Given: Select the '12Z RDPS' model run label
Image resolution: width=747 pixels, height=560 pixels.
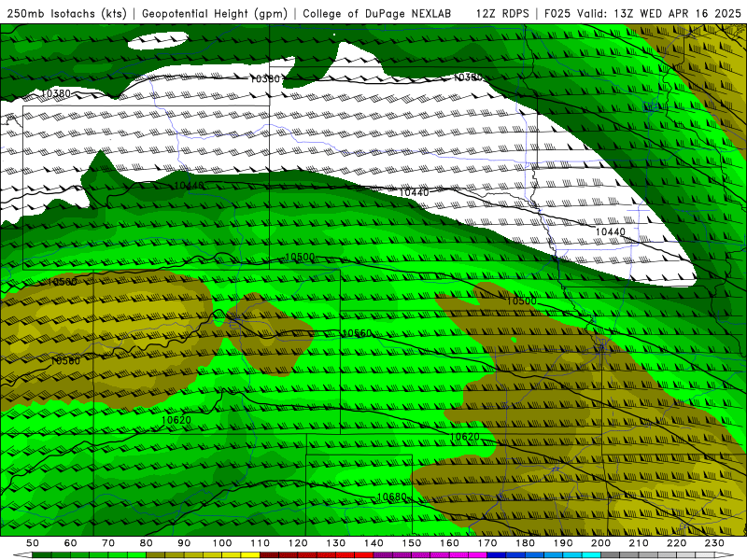Looking at the screenshot, I should click(502, 13).
